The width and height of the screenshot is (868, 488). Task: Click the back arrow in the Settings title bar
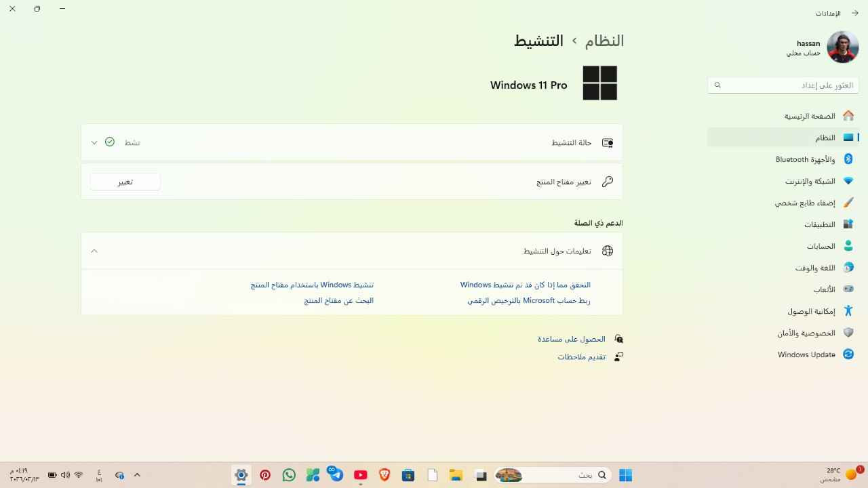[855, 13]
